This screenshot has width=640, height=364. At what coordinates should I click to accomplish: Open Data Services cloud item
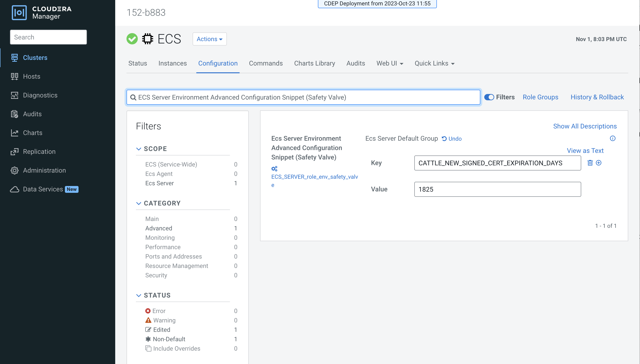point(15,189)
